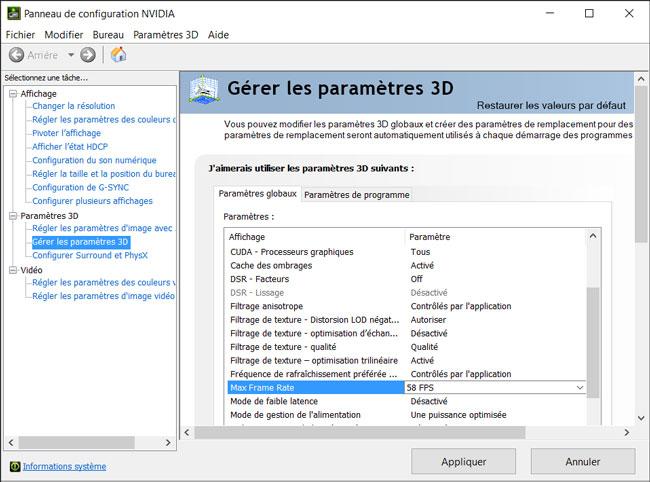
Task: Open Changer la résolution
Action: (74, 106)
